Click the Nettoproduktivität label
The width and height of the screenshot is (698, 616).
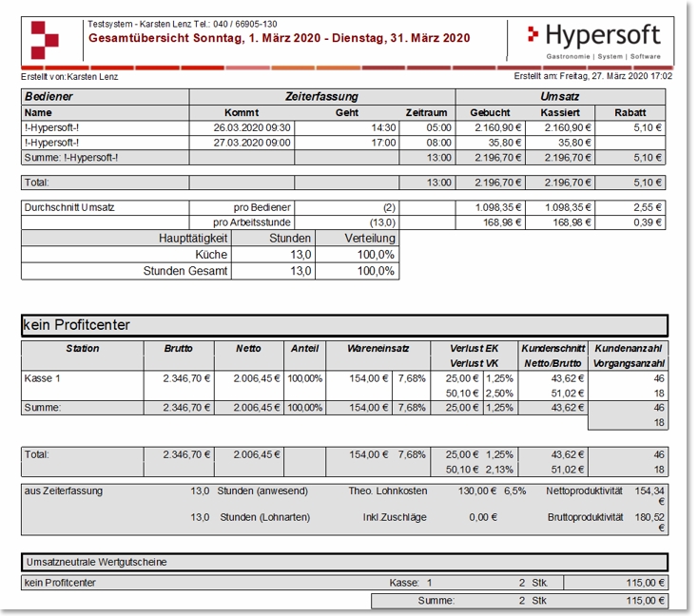click(584, 491)
